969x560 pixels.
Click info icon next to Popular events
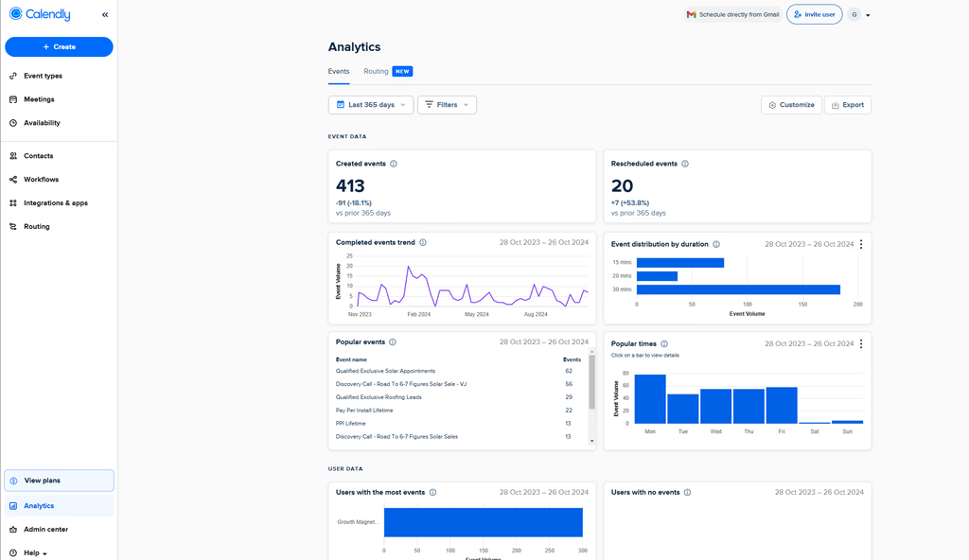coord(393,342)
